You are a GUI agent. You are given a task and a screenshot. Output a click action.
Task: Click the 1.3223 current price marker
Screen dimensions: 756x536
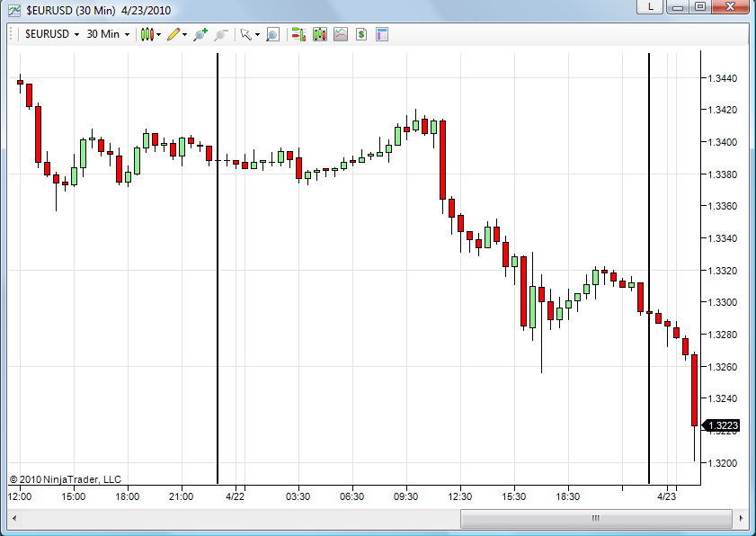721,425
